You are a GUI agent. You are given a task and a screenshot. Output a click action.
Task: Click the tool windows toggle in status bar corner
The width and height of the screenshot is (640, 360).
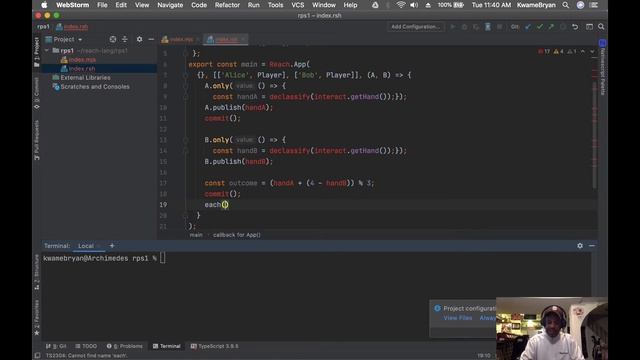pyautogui.click(x=37, y=356)
